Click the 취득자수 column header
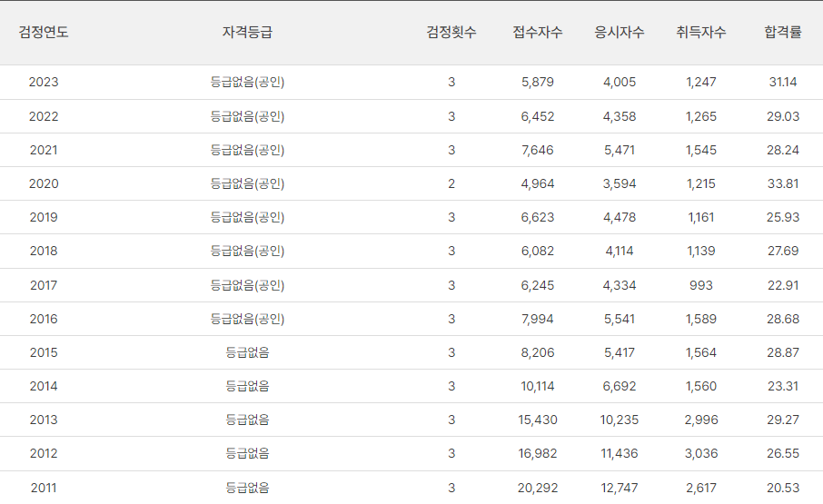The image size is (823, 504). (701, 33)
